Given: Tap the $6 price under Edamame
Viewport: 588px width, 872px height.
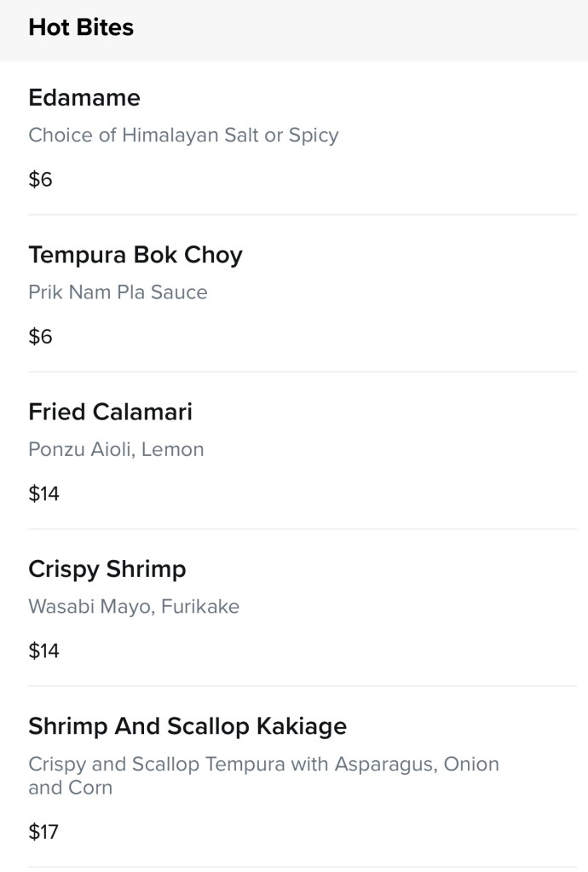Looking at the screenshot, I should (40, 180).
